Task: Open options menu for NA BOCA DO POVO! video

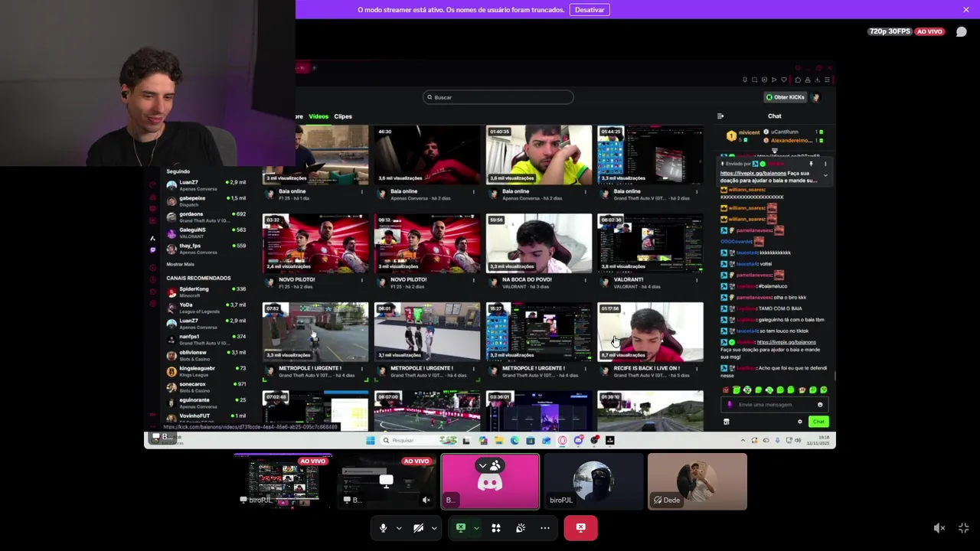Action: tap(585, 280)
